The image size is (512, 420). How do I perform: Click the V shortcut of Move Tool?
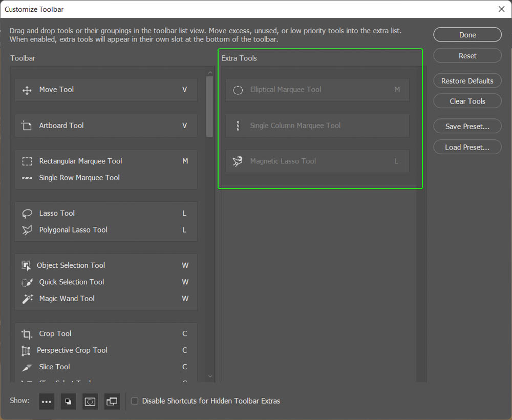pyautogui.click(x=184, y=90)
